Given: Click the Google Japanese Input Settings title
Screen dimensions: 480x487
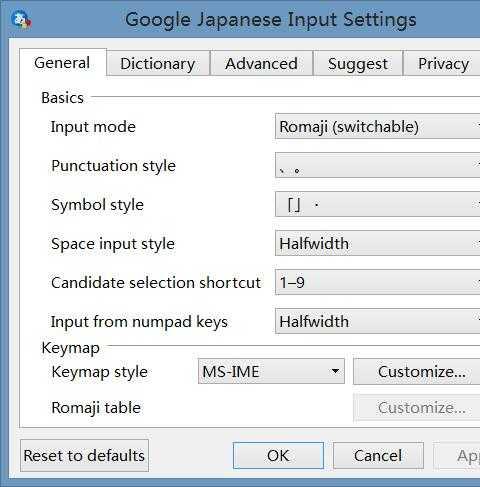Looking at the screenshot, I should tap(271, 19).
